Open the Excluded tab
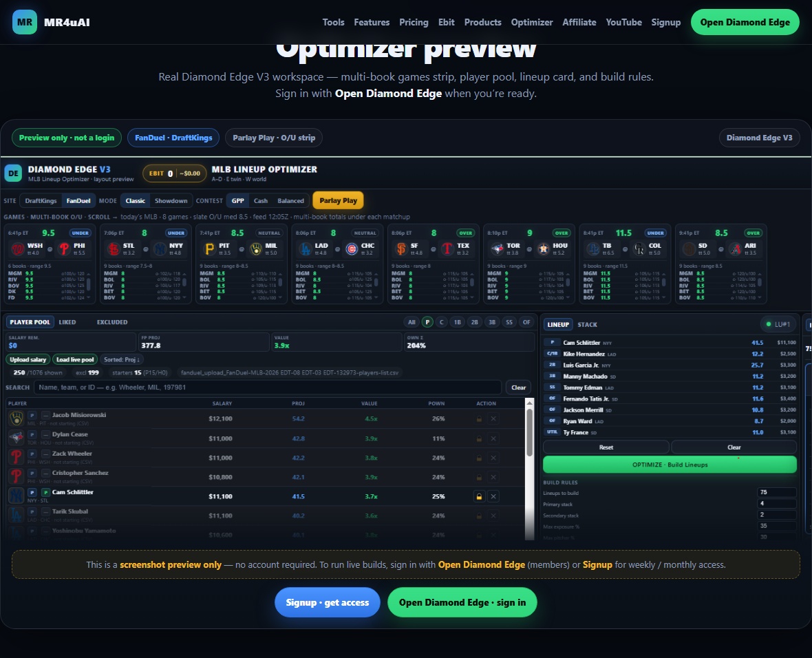812x658 pixels. 112,322
